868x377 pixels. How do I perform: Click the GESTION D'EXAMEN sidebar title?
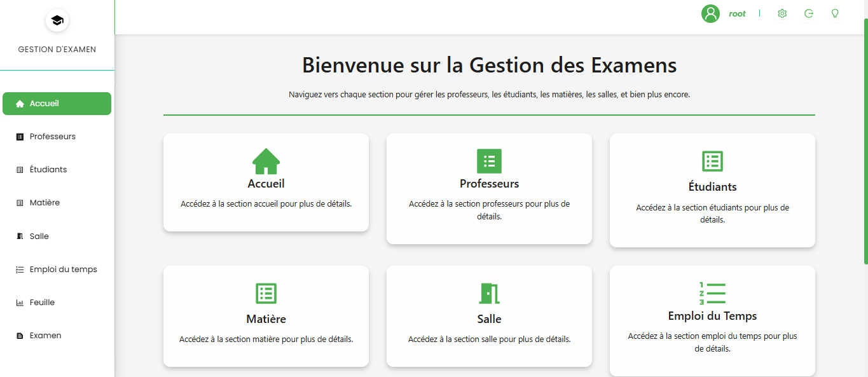(57, 50)
